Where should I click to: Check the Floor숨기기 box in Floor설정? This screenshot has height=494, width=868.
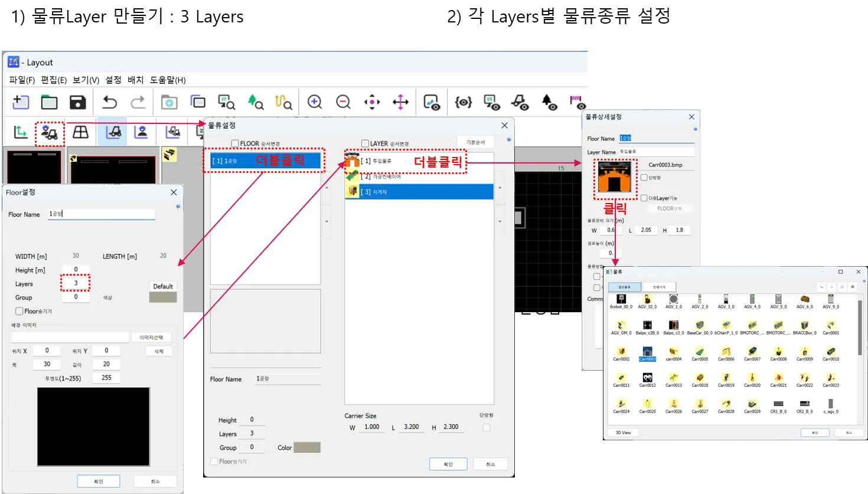(x=19, y=311)
